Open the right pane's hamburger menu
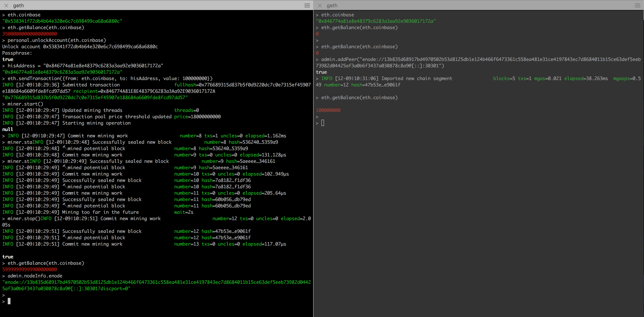This screenshot has height=317, width=644. [637, 5]
